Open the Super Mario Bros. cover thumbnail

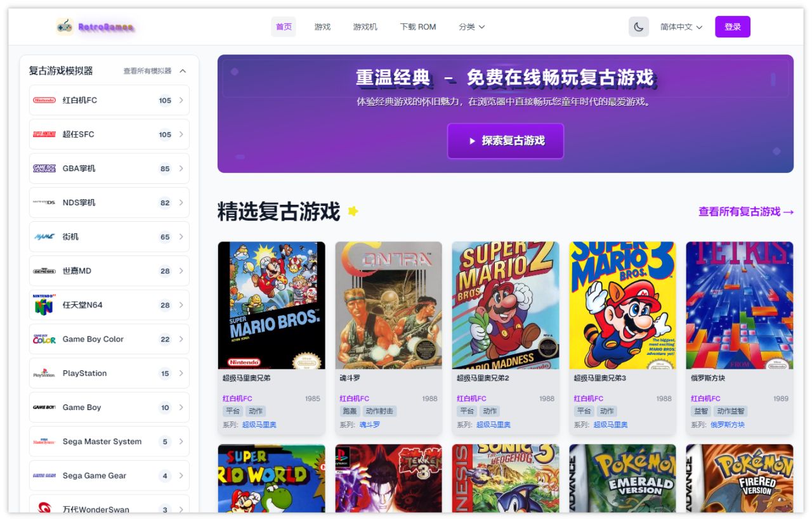[x=272, y=305]
